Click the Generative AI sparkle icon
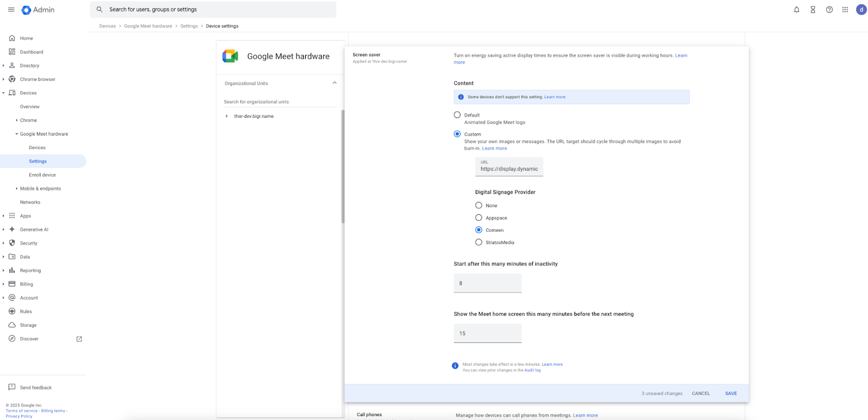 click(12, 230)
